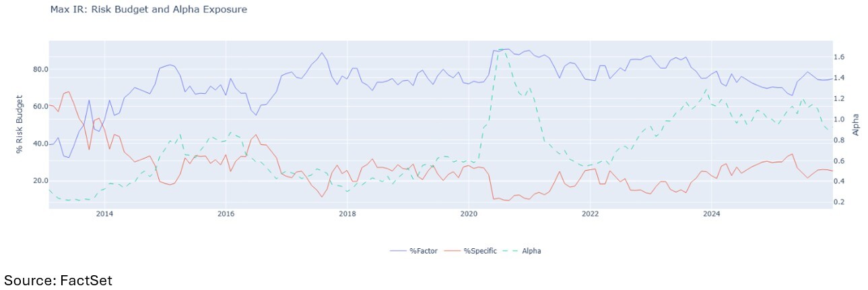Click the 2024 label on the time axis
This screenshot has height=290, width=868.
[711, 214]
